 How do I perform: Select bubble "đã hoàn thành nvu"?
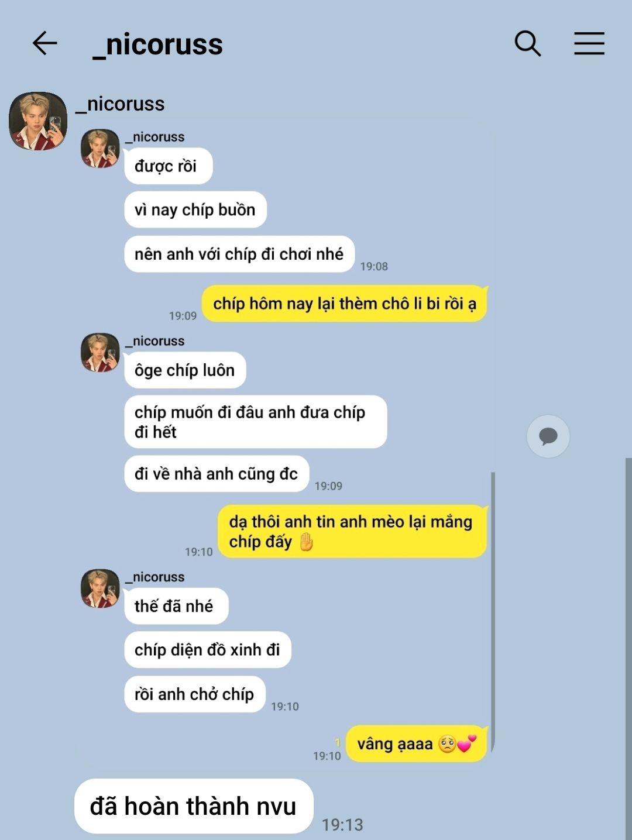click(x=194, y=806)
